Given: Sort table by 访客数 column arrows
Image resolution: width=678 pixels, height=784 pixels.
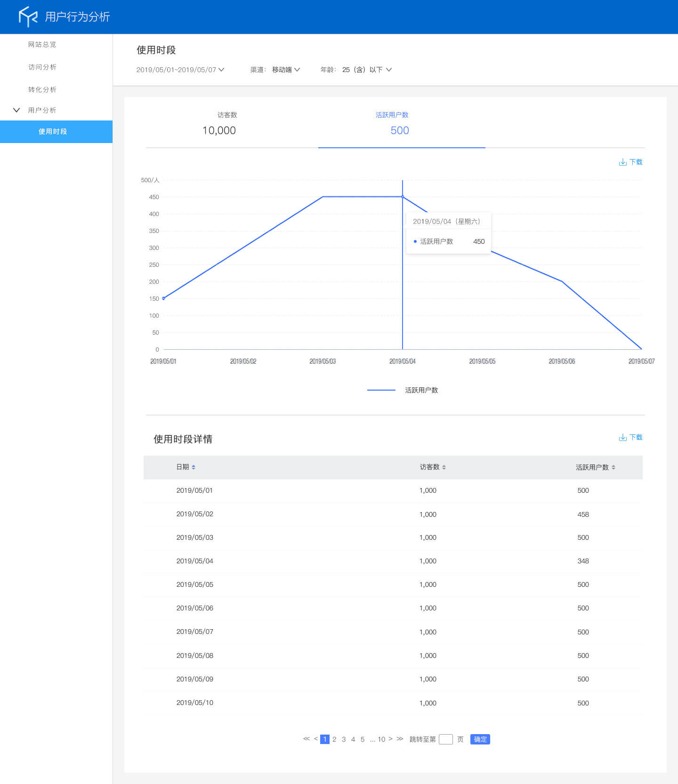Looking at the screenshot, I should click(x=444, y=467).
